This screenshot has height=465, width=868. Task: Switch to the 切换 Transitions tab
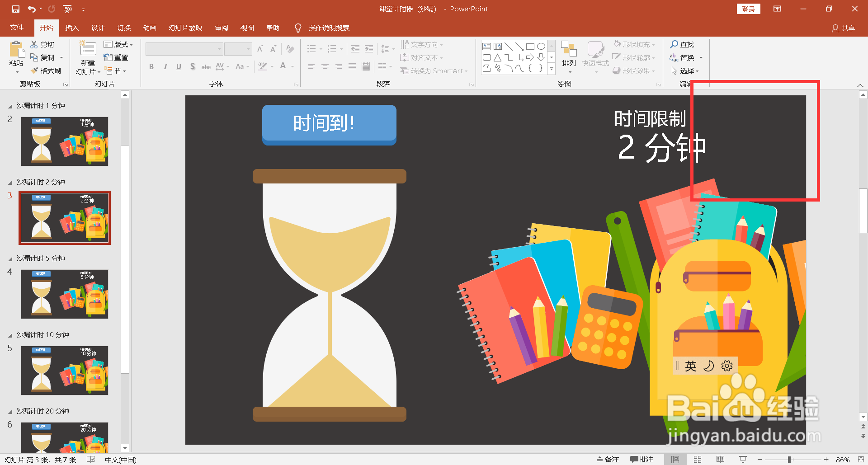tap(124, 28)
